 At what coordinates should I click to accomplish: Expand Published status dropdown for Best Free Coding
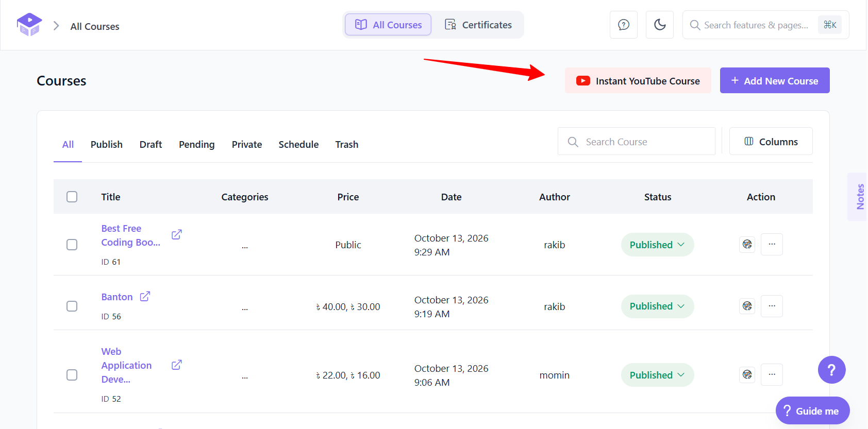(657, 245)
